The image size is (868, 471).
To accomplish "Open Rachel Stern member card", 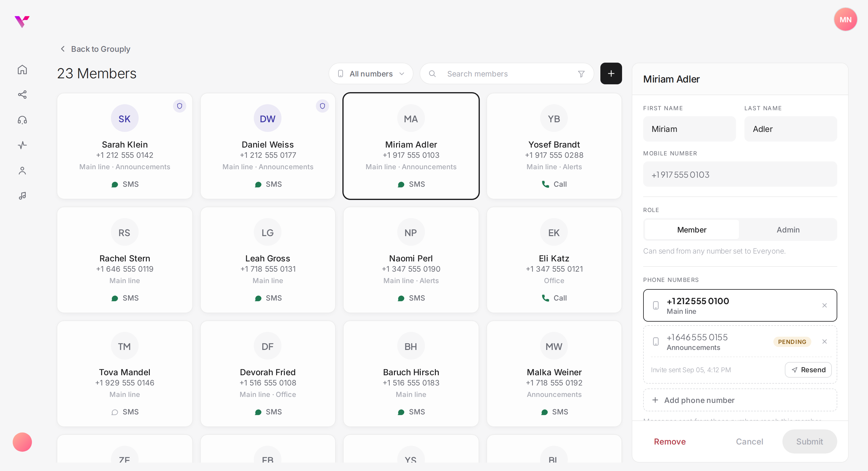I will pyautogui.click(x=125, y=260).
